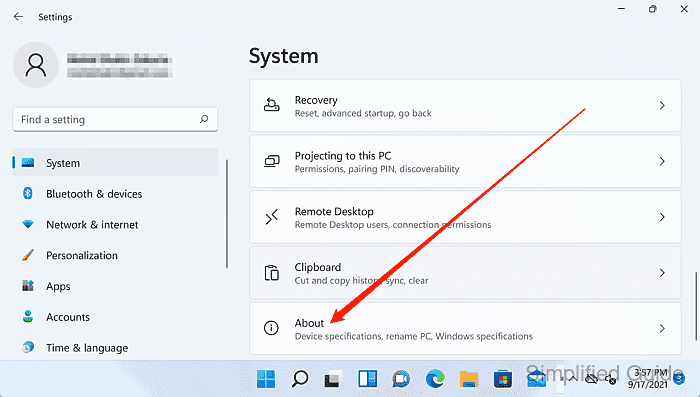Screen dimensions: 700x397
Task: Click the System page heading
Action: click(283, 56)
